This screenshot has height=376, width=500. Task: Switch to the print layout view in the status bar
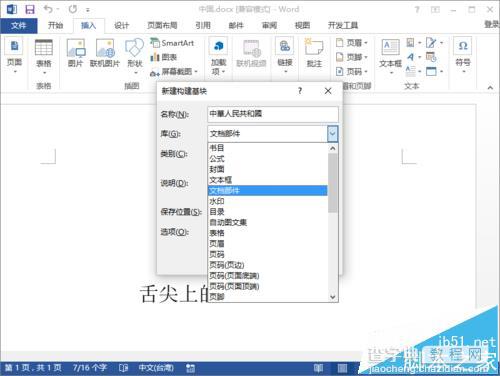342,368
